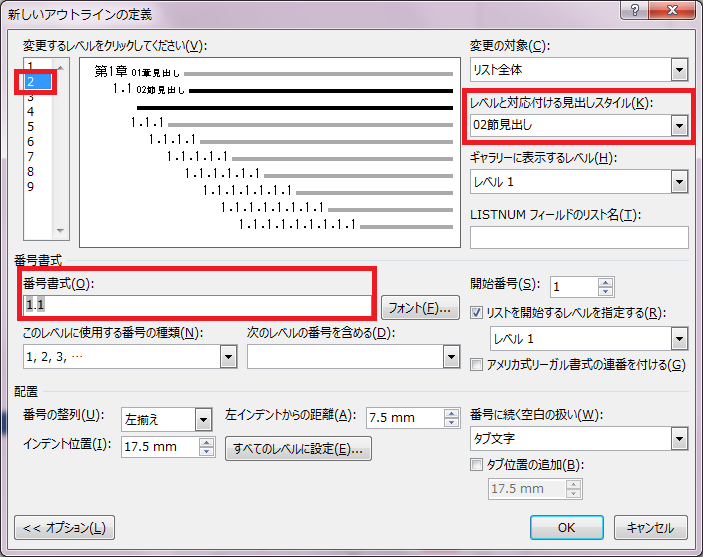Click the インデント位置 field
This screenshot has width=703, height=557.
click(x=160, y=447)
